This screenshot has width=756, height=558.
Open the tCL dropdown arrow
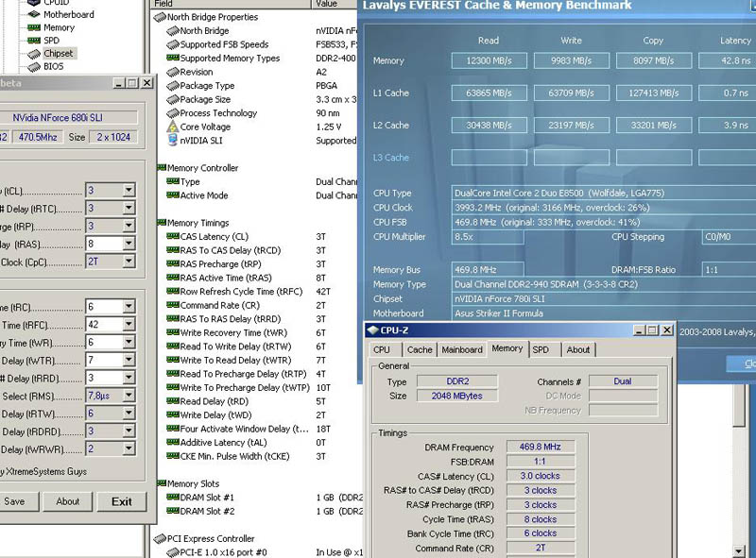coord(129,191)
